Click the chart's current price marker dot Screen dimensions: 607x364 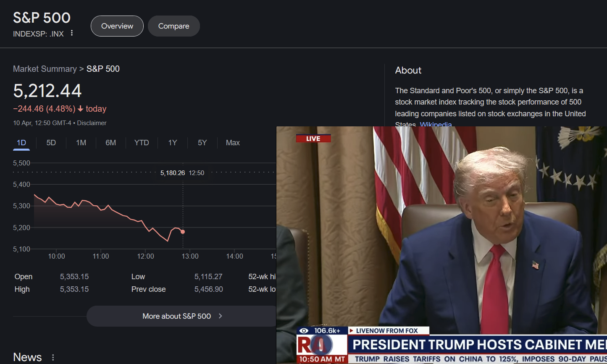pos(183,232)
